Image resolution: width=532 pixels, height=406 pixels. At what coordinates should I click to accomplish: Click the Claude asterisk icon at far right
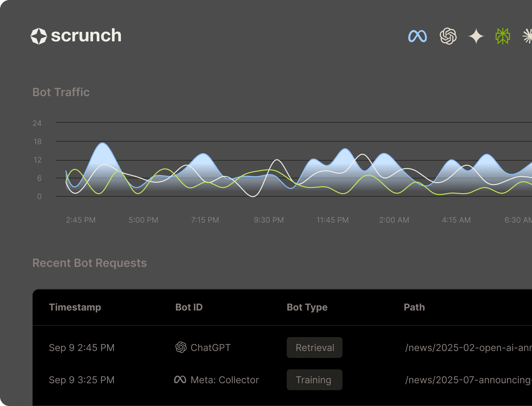click(528, 36)
